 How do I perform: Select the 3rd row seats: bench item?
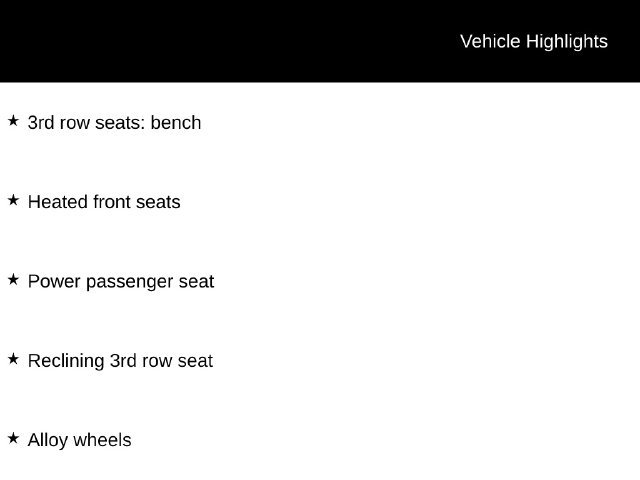point(114,122)
